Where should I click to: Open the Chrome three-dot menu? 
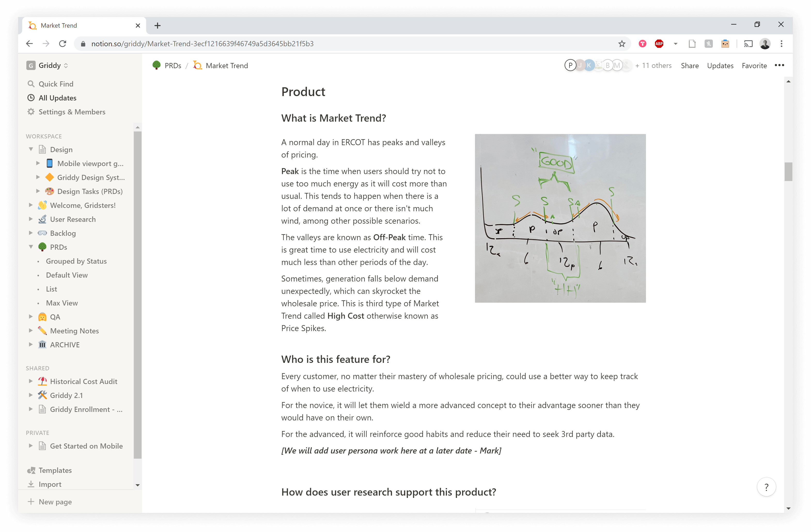tap(781, 44)
